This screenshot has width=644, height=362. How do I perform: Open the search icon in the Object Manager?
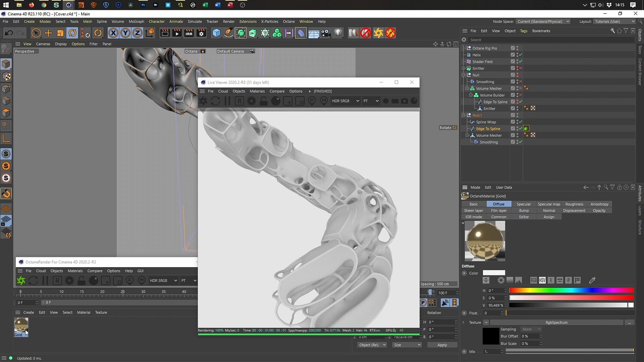(x=612, y=31)
